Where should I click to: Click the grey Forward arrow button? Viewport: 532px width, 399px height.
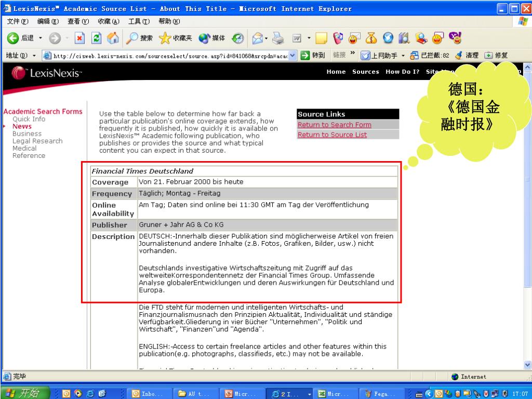click(55, 38)
